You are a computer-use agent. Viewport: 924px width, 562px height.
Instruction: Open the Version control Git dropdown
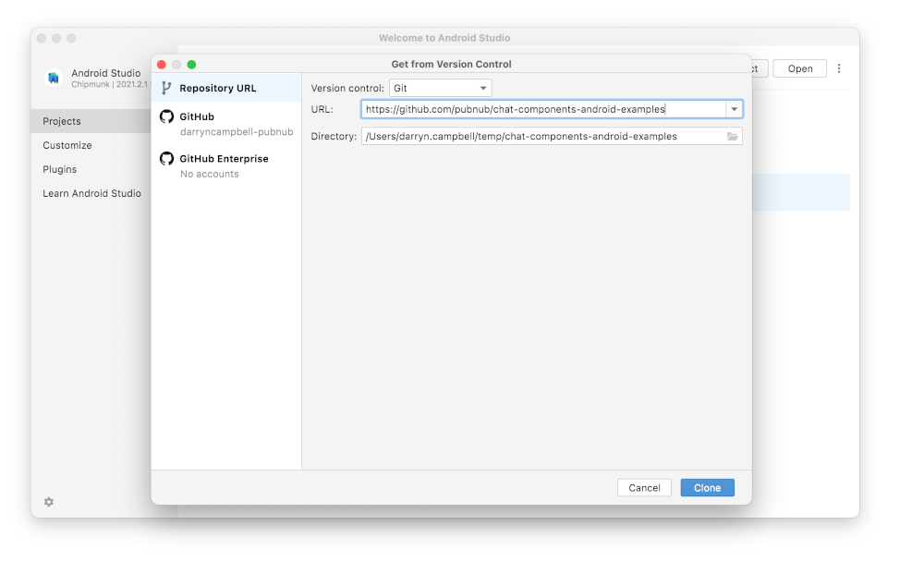coord(441,88)
